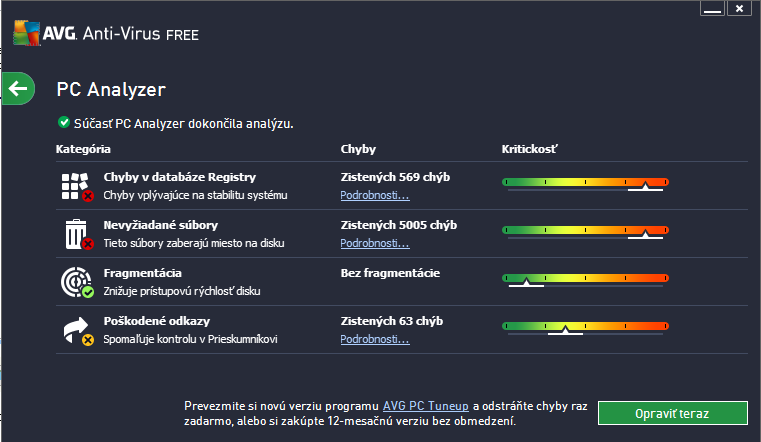Click the disk Fragmentácia icon
Image resolution: width=761 pixels, height=442 pixels.
pyautogui.click(x=76, y=281)
